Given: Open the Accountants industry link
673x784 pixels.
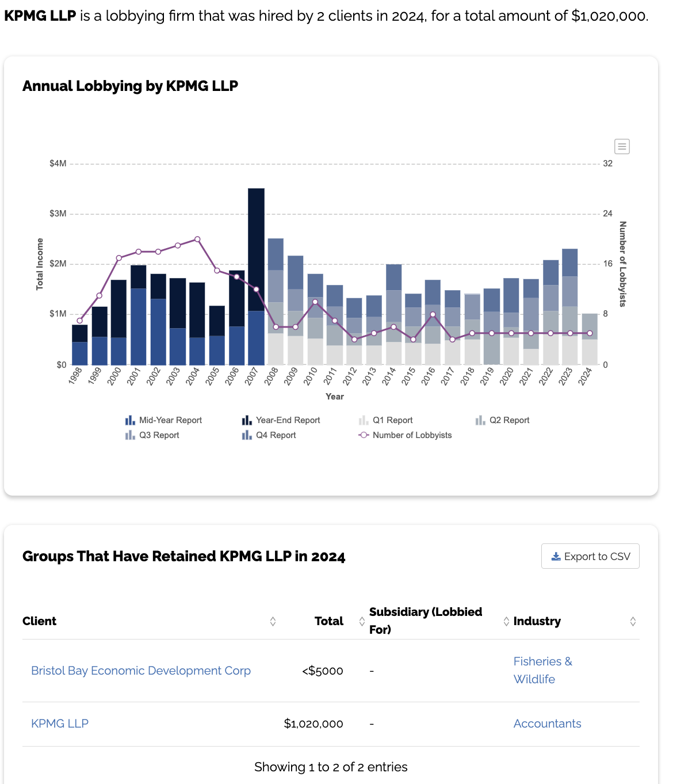Looking at the screenshot, I should pyautogui.click(x=547, y=724).
